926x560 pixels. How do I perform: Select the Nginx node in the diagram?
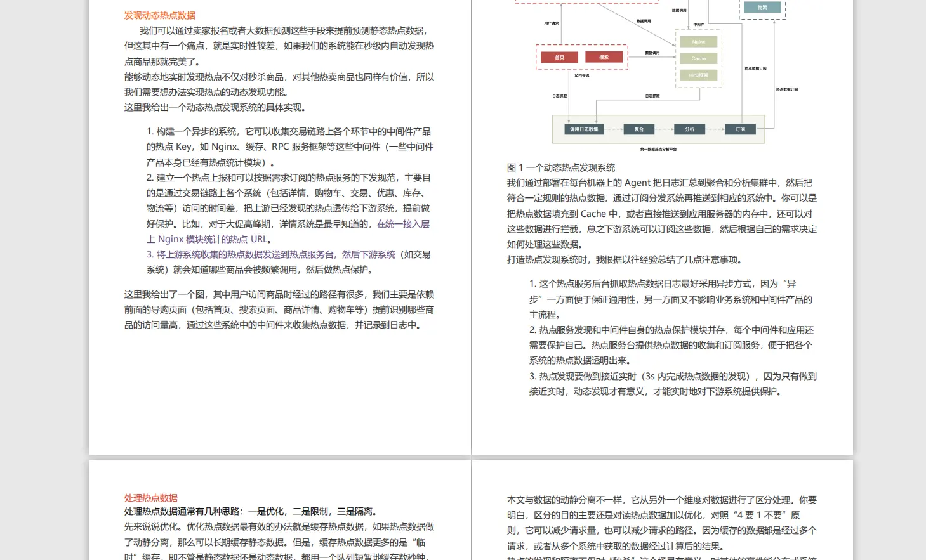698,42
